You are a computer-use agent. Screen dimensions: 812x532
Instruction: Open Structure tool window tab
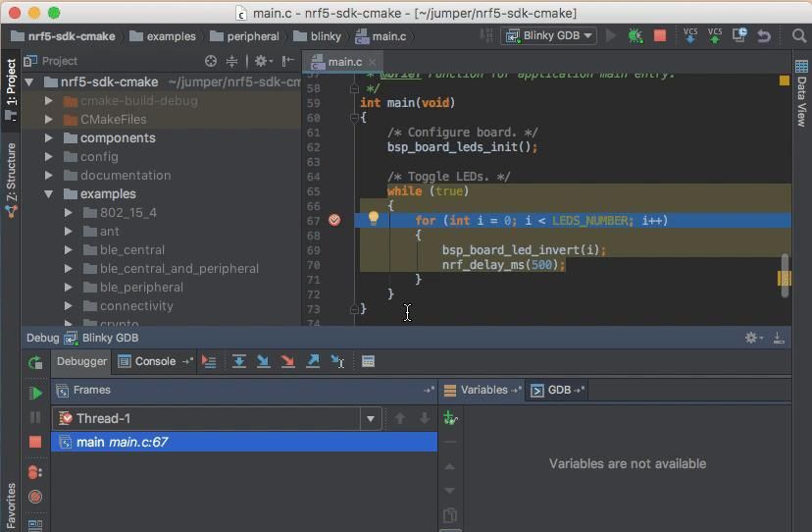12,180
